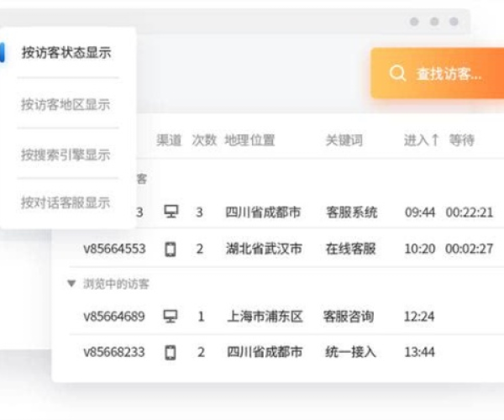Click the 次数 column header
Image resolution: width=504 pixels, height=420 pixels.
click(204, 140)
